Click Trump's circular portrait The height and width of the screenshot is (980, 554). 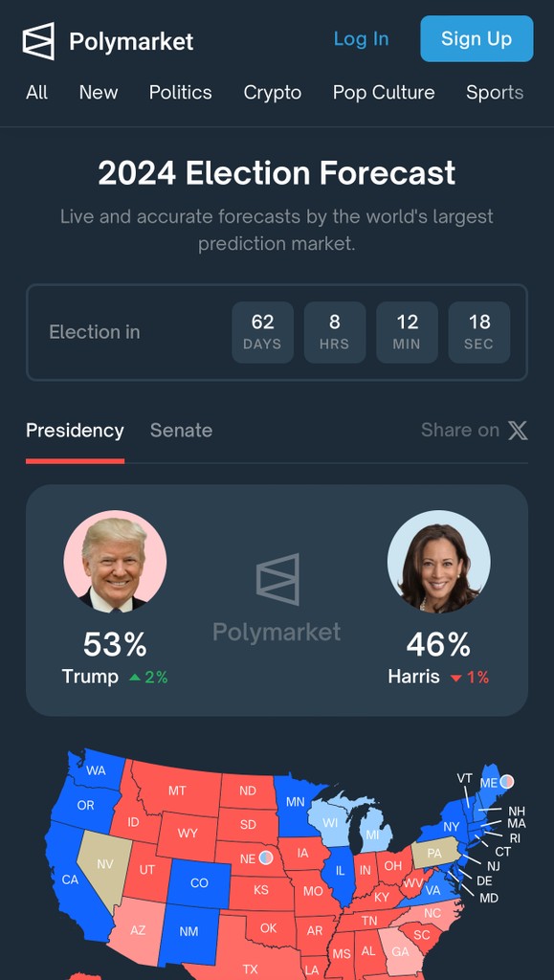point(115,561)
